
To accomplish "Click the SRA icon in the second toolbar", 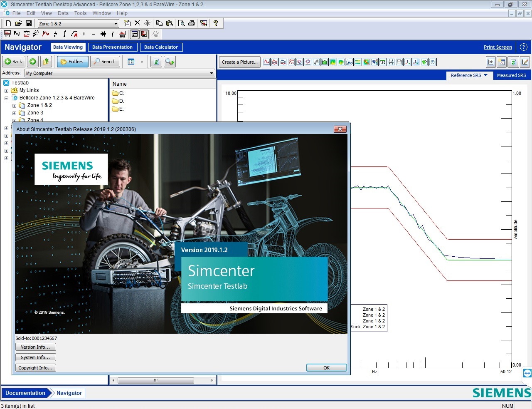I will coord(122,34).
